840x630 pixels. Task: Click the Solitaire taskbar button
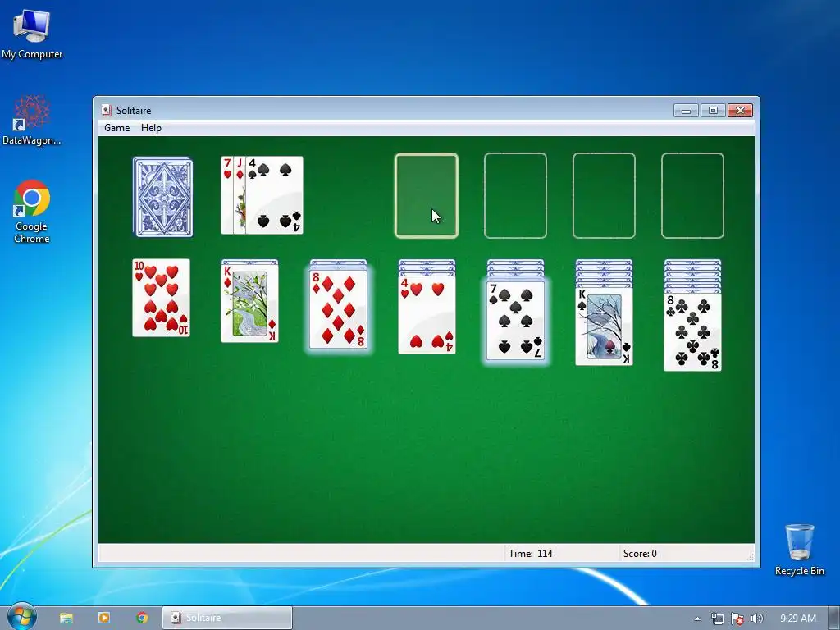[227, 618]
